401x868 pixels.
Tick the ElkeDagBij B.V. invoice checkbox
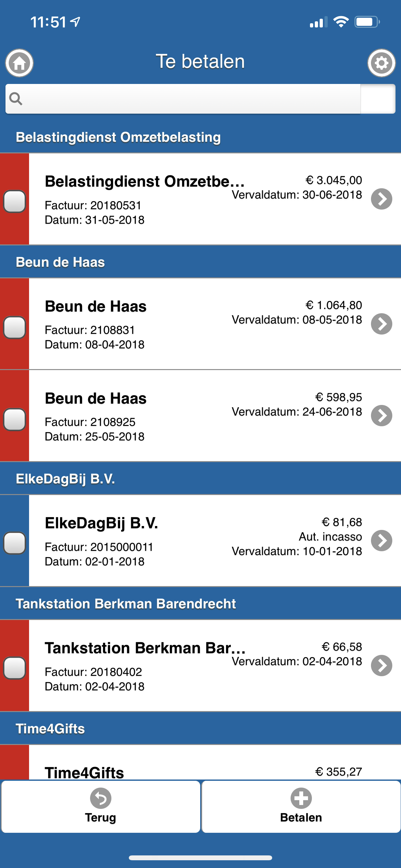pyautogui.click(x=15, y=542)
